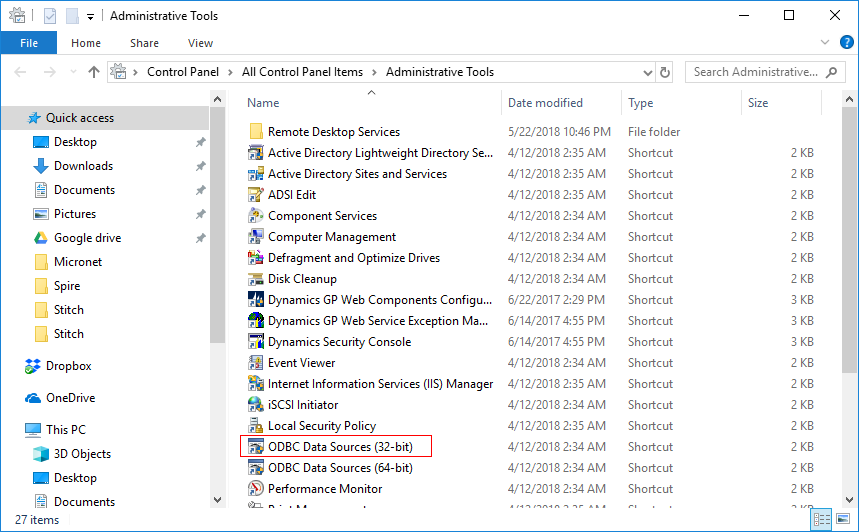
Task: Go up one folder level arrow
Action: (x=94, y=72)
